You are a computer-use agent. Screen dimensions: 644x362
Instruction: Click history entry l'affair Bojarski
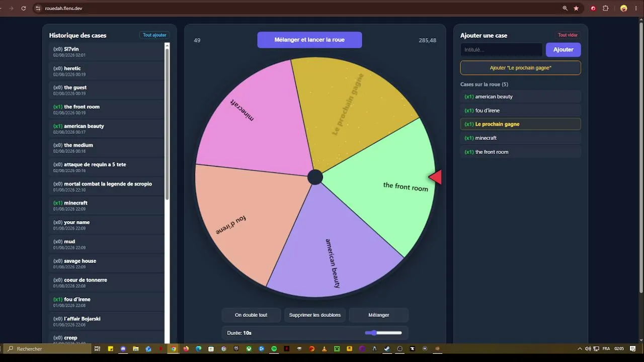107,321
